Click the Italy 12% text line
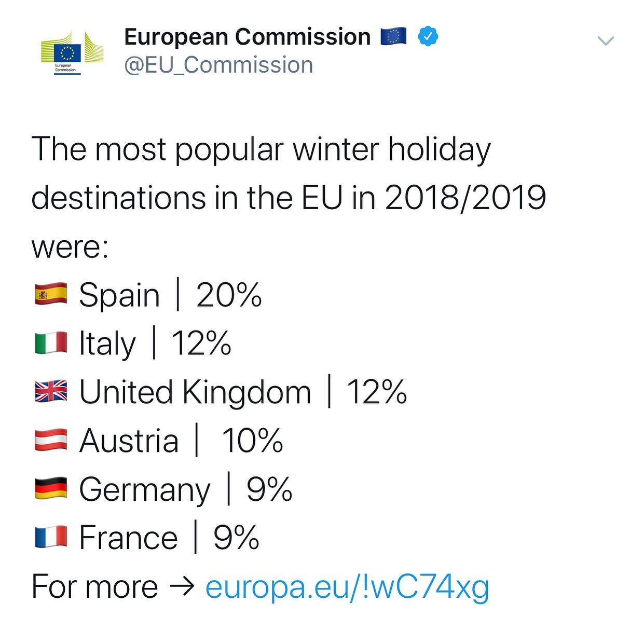The width and height of the screenshot is (644, 644). tap(155, 344)
